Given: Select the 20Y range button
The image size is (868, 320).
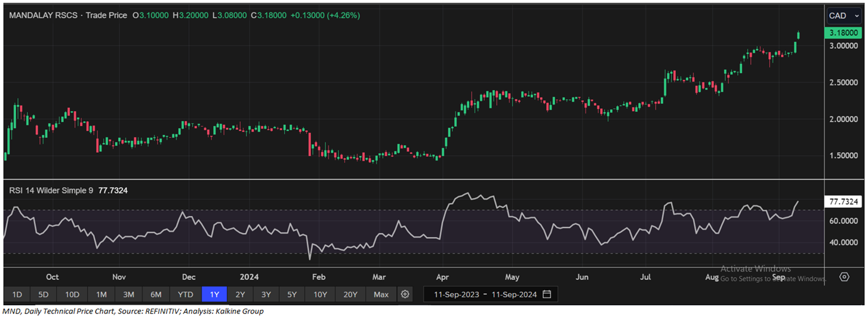Looking at the screenshot, I should pos(350,294).
